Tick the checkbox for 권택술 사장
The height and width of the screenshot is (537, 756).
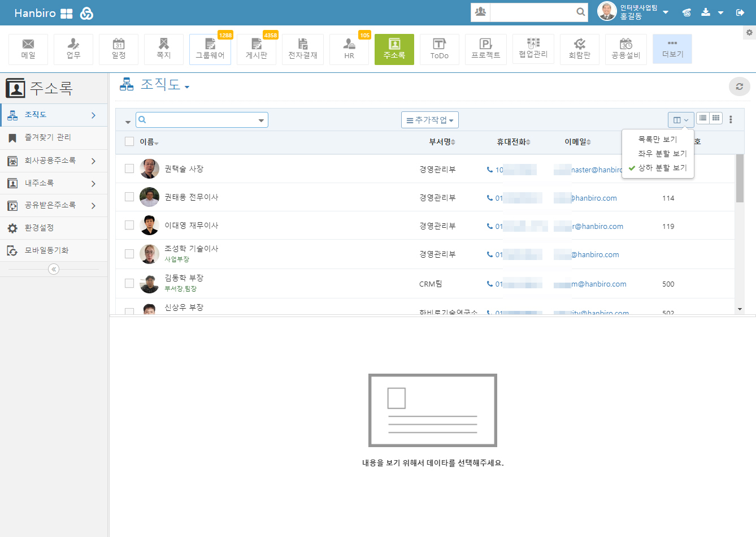point(129,168)
